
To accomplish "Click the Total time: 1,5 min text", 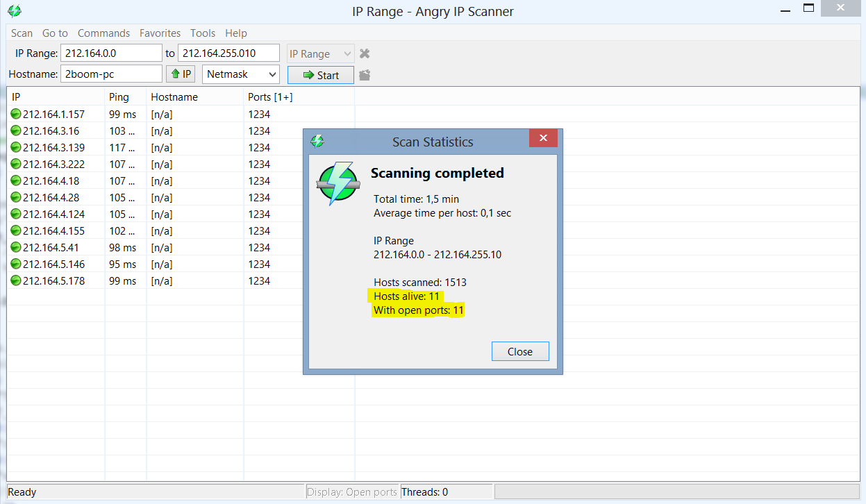I will [x=417, y=199].
